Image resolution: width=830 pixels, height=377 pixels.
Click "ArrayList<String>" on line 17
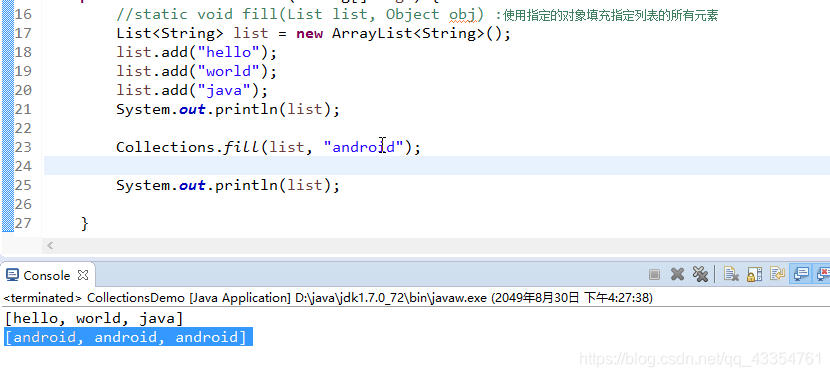(x=409, y=33)
